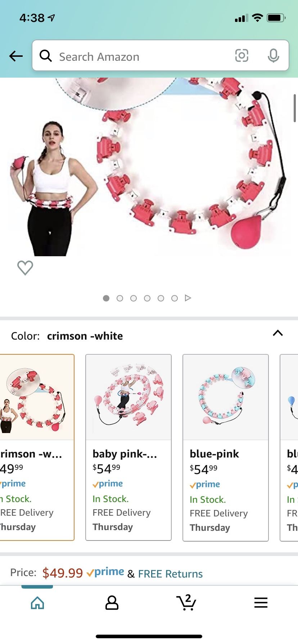The image size is (298, 644).
Task: Choose the blue-pink color option
Action: coord(226,448)
